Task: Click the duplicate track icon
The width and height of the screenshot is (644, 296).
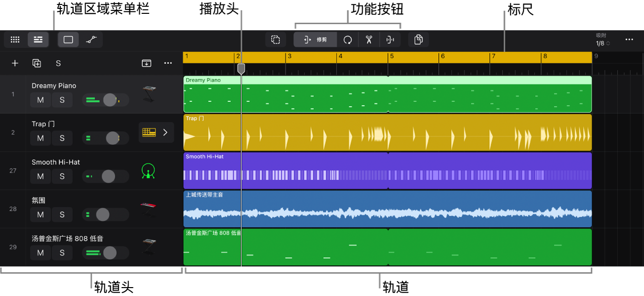Action: [x=37, y=63]
